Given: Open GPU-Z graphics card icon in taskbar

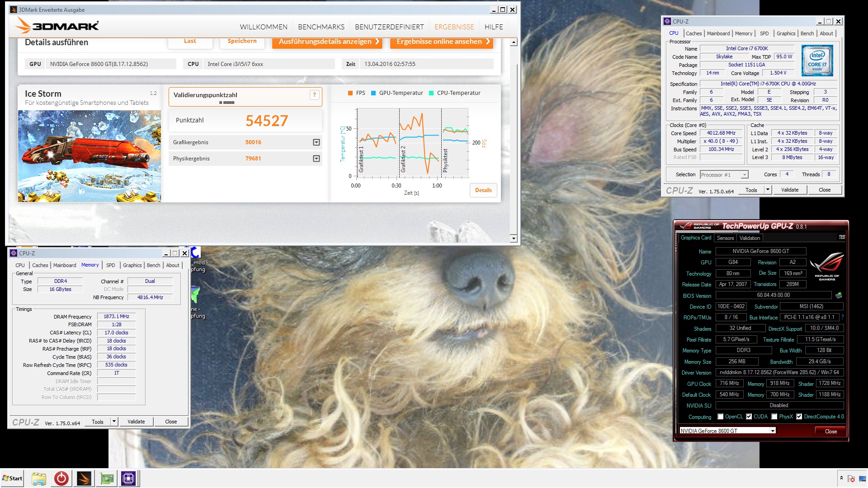Looking at the screenshot, I should 107,479.
